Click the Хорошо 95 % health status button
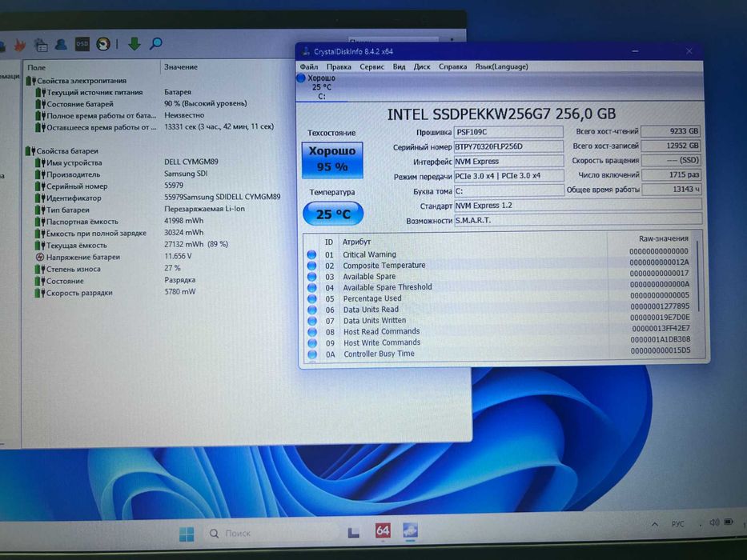This screenshot has width=747, height=560. 332,159
